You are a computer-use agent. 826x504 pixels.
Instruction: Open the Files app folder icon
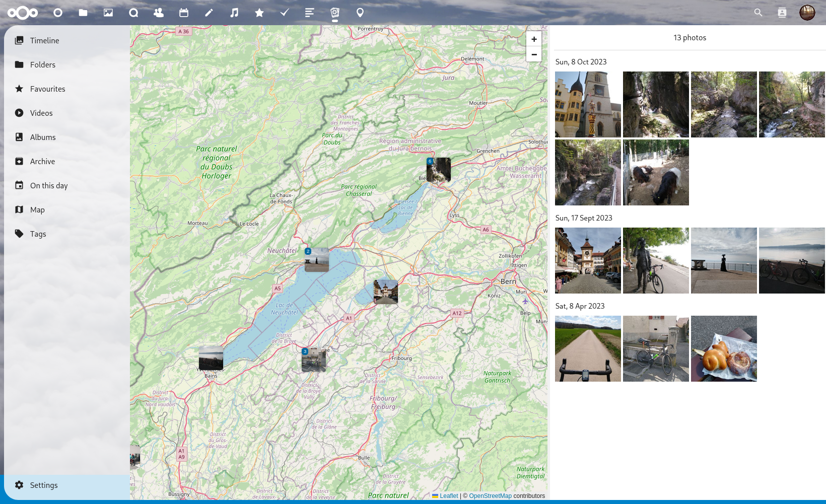(x=83, y=13)
